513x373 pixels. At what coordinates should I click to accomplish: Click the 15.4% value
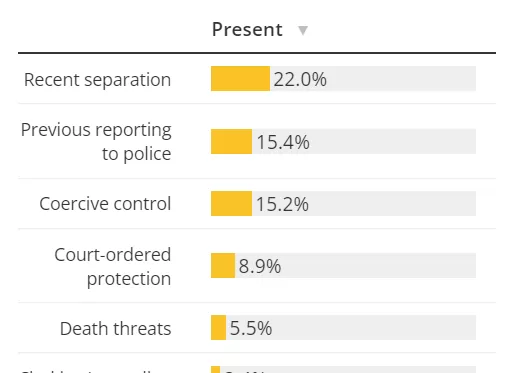[283, 142]
